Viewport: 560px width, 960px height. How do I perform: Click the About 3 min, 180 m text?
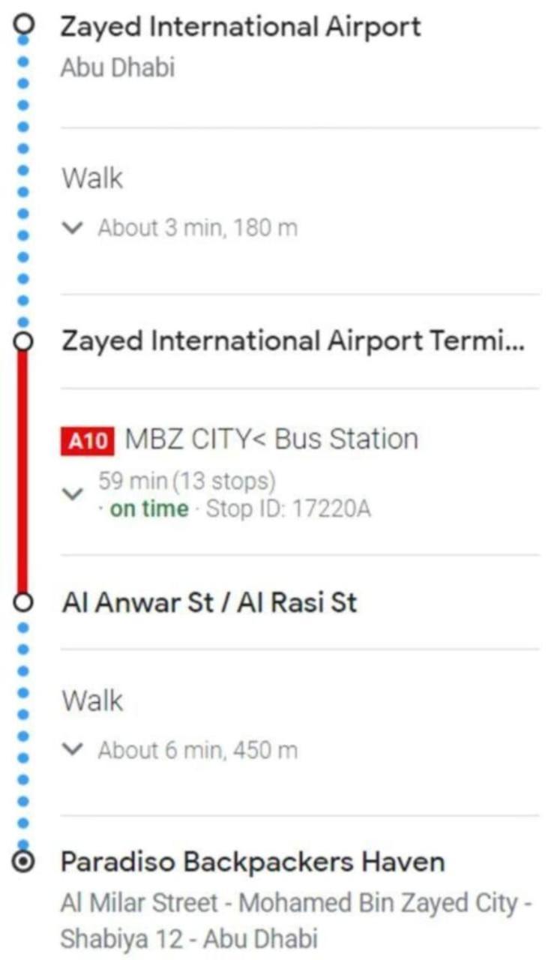click(198, 228)
